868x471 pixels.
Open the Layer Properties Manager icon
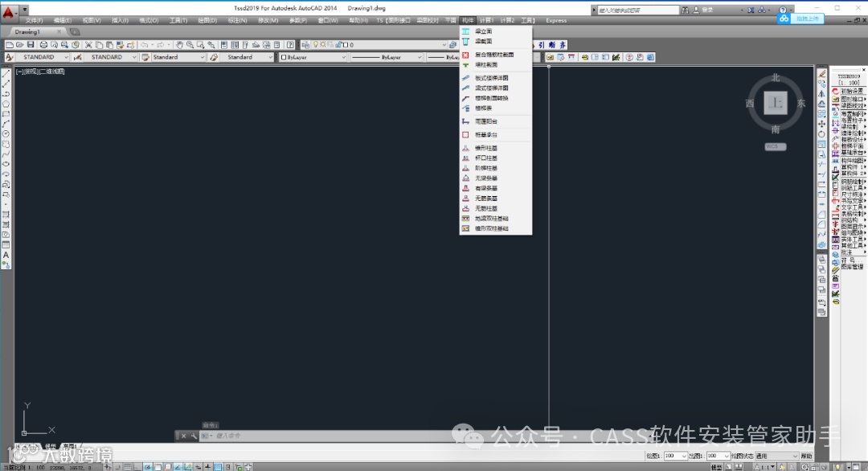point(305,45)
